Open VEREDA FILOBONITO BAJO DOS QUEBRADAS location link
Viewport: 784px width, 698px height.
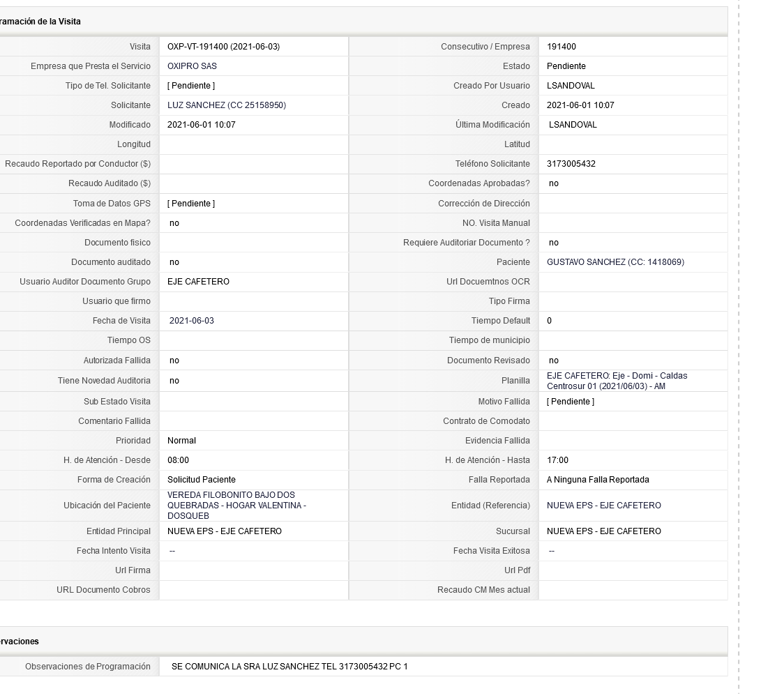point(237,506)
